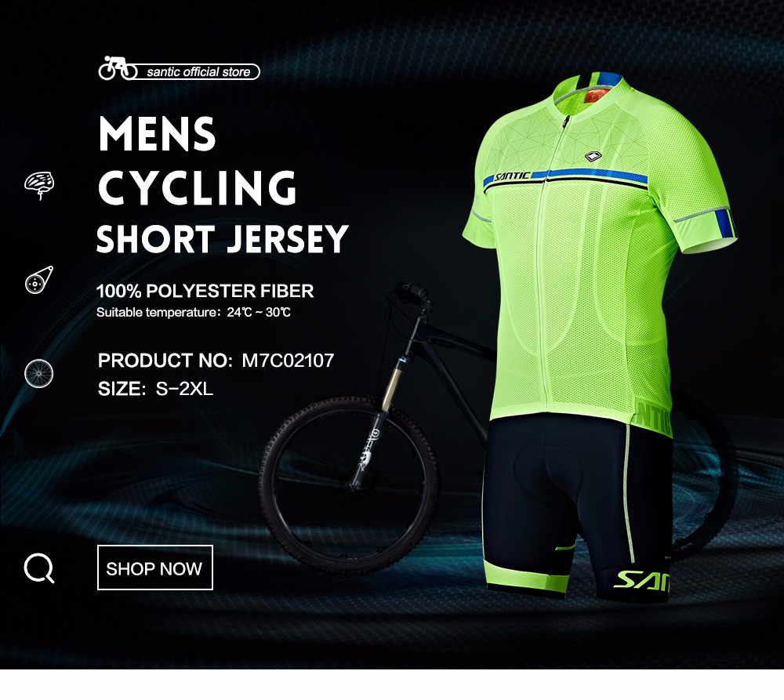Image resolution: width=784 pixels, height=700 pixels.
Task: Click the cyclist logo icon
Action: point(118,68)
